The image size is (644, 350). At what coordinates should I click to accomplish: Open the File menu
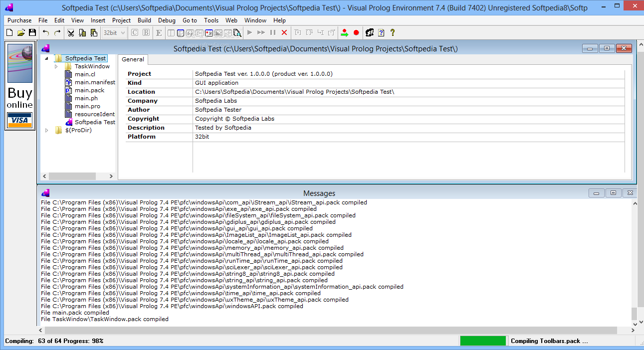pos(43,20)
